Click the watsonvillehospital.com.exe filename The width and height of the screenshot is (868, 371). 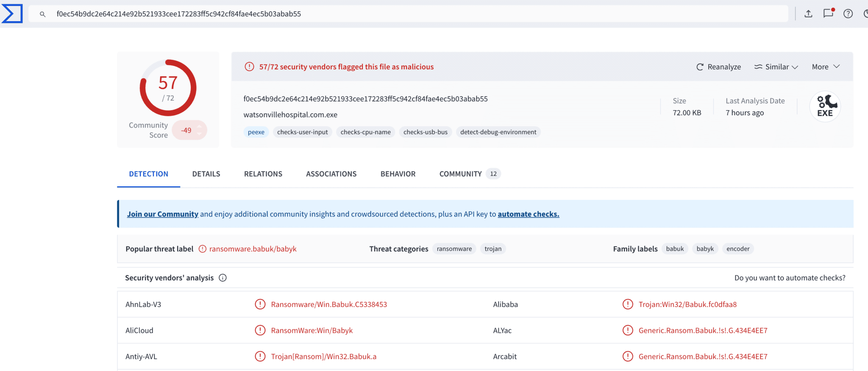[290, 115]
